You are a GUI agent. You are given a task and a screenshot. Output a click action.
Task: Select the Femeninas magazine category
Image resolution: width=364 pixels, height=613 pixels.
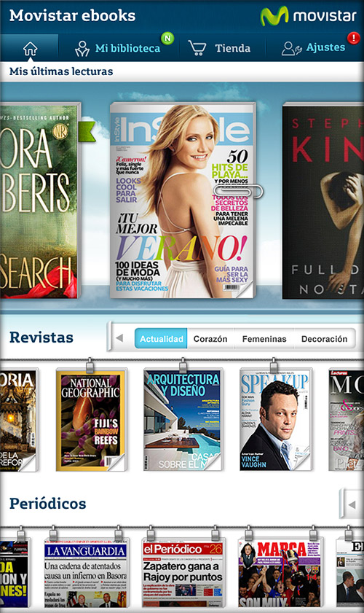click(x=264, y=338)
